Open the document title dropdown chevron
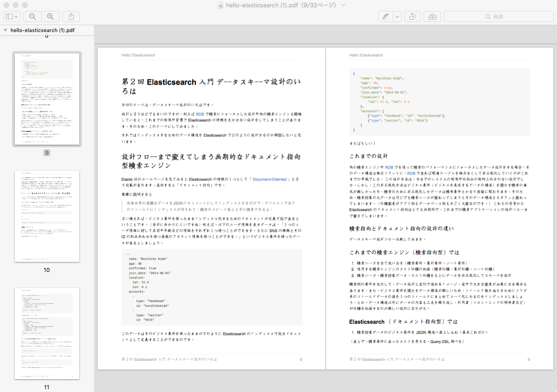 pyautogui.click(x=343, y=5)
